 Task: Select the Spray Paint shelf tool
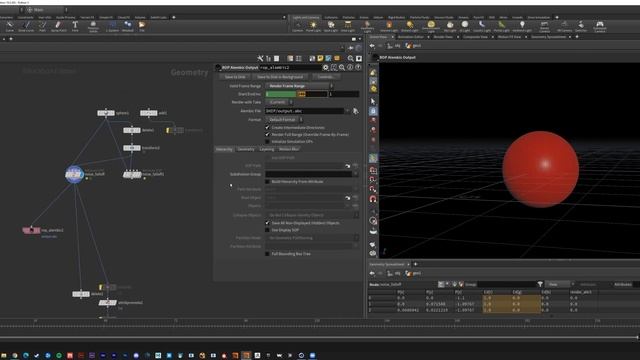(58, 27)
